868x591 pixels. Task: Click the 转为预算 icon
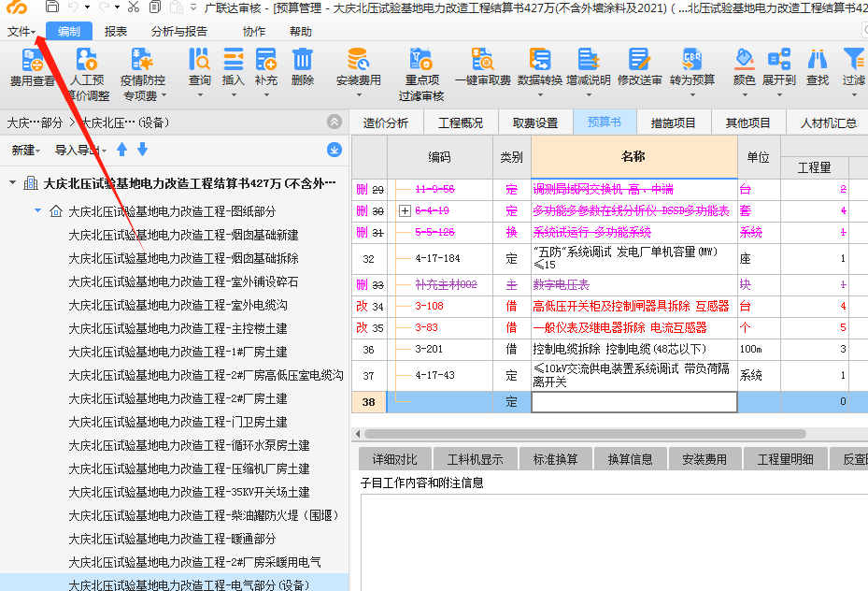click(x=692, y=59)
